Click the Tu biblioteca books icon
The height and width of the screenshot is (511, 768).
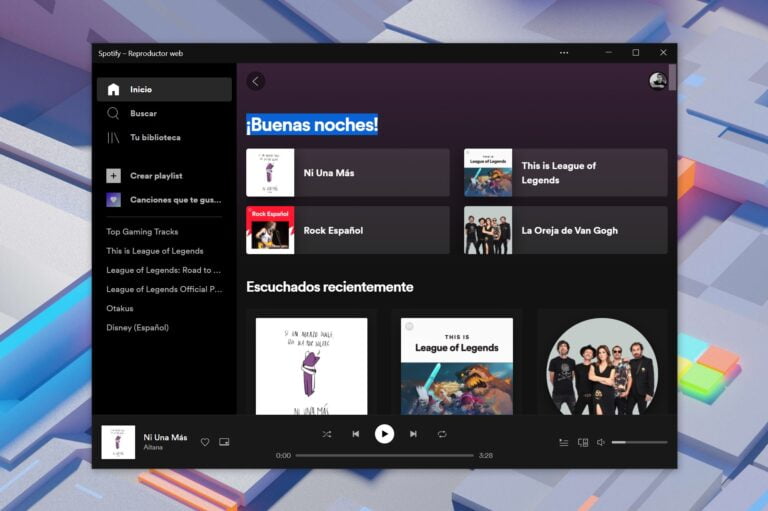[113, 138]
